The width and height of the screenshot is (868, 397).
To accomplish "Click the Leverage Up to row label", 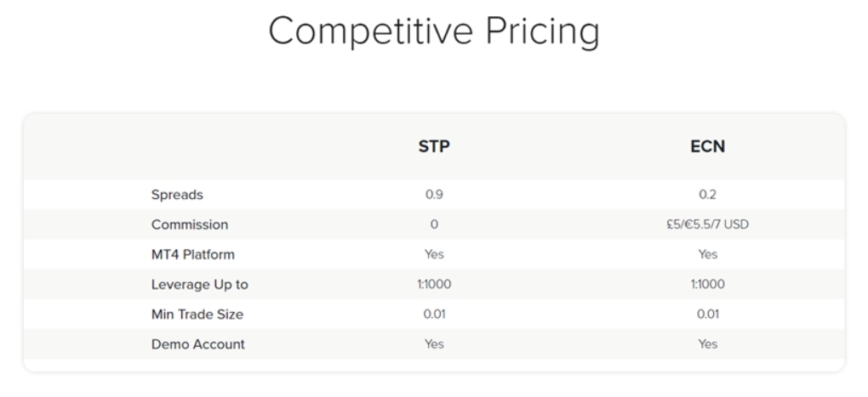I will point(200,285).
